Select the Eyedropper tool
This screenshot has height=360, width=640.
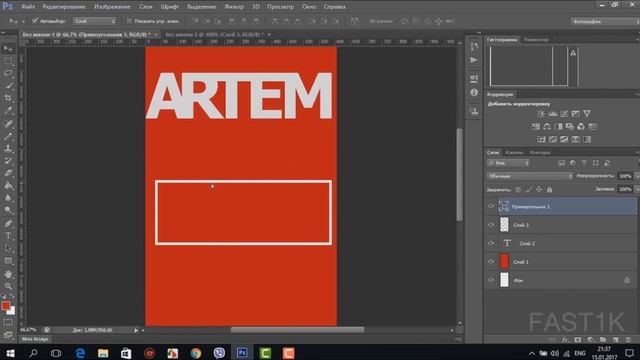(x=8, y=111)
